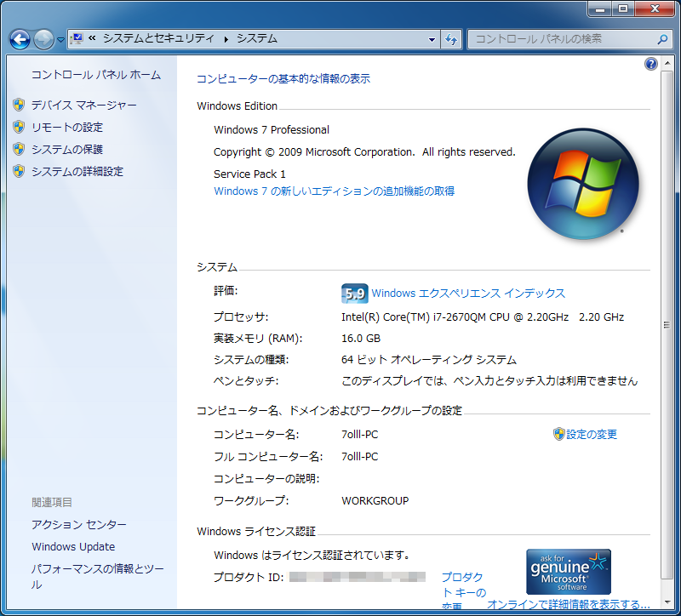681x616 pixels.
Task: Click the shield icon next to デバイス マネージャー
Action: 19,105
